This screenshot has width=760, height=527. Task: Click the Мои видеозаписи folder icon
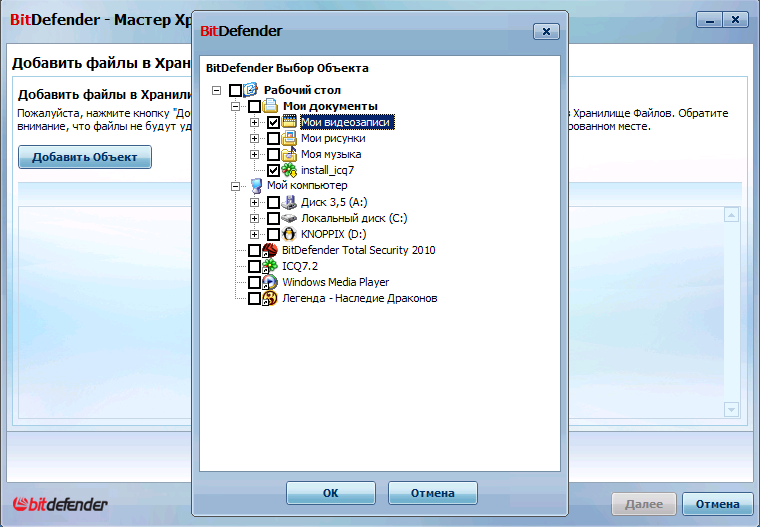pyautogui.click(x=289, y=122)
